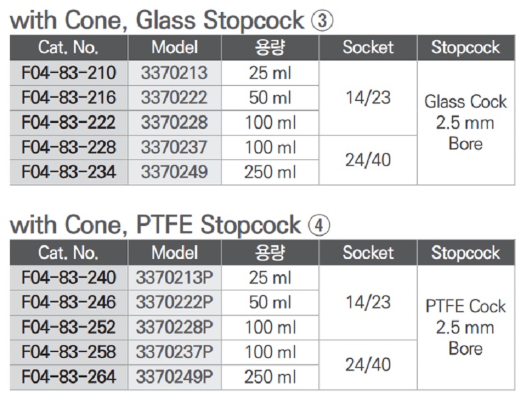The image size is (532, 408).
Task: Select model 3370222P in PTFE table
Action: 174,302
